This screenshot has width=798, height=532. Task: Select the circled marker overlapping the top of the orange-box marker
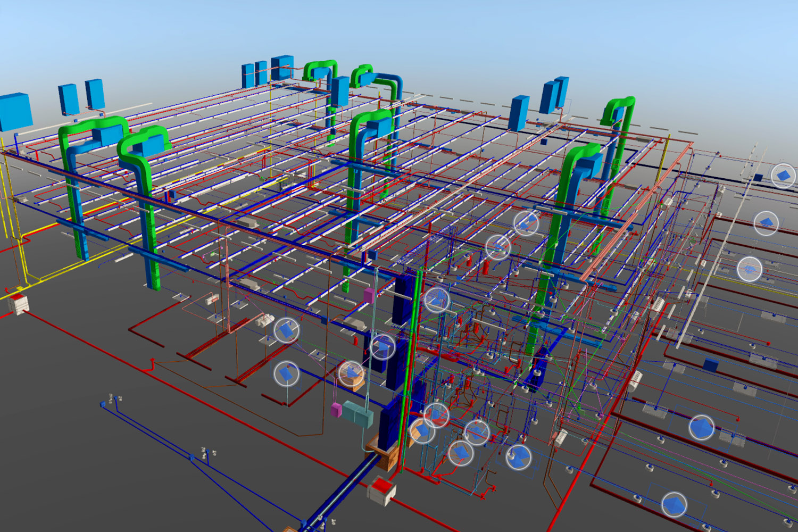(436, 415)
